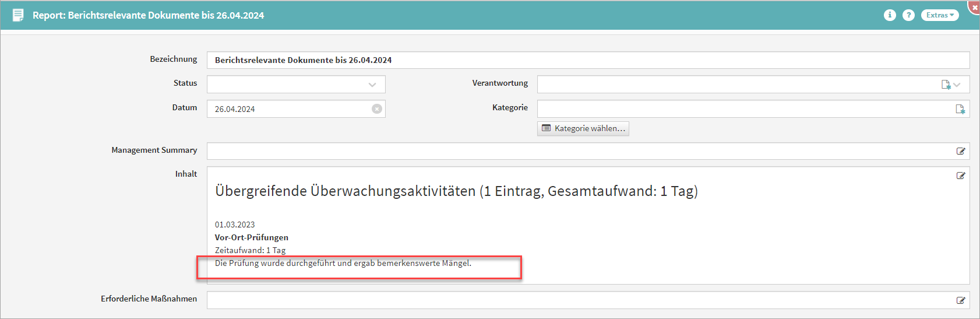Click the Datum field showing 26.04.2024

(x=288, y=109)
